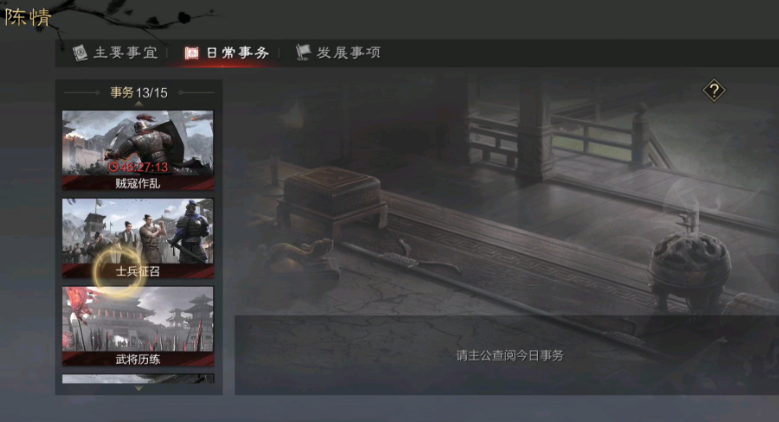The height and width of the screenshot is (422, 779).
Task: Open the 贼寇作乱 task card
Action: [x=138, y=150]
